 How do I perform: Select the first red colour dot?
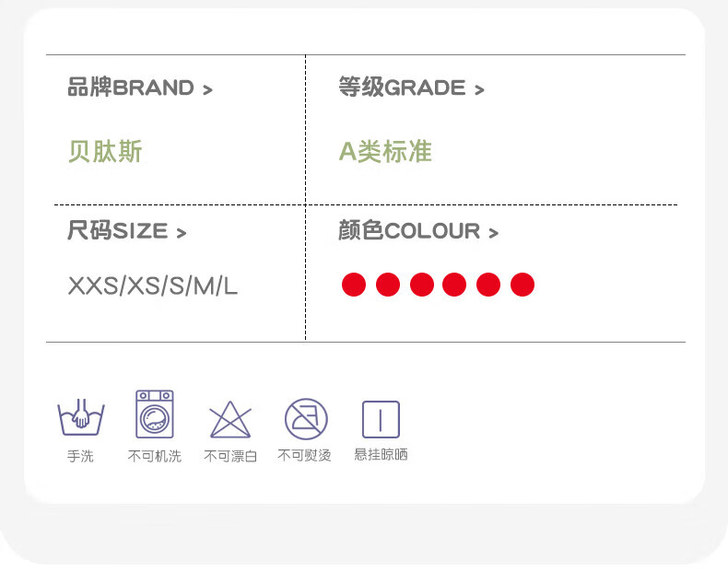click(354, 285)
